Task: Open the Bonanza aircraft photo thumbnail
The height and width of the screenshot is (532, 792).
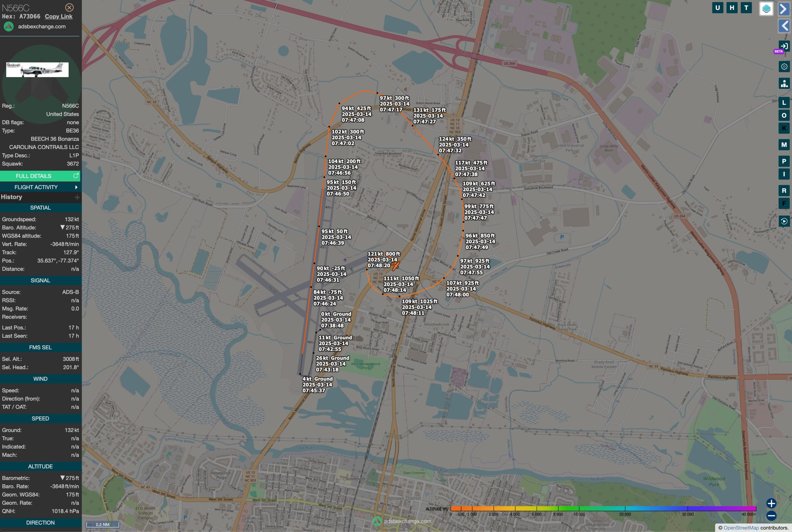Action: (x=37, y=70)
